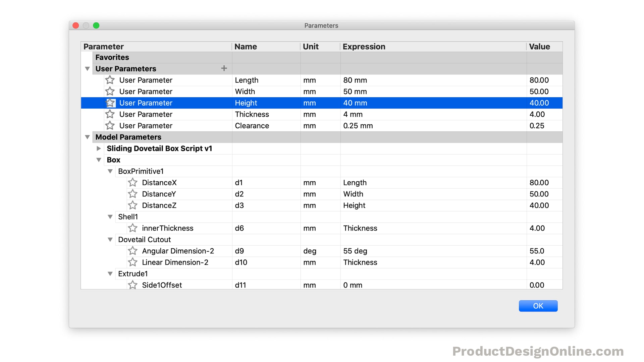This screenshot has height=362, width=644.
Task: Favorite the DistanceZ parameter star
Action: click(132, 205)
